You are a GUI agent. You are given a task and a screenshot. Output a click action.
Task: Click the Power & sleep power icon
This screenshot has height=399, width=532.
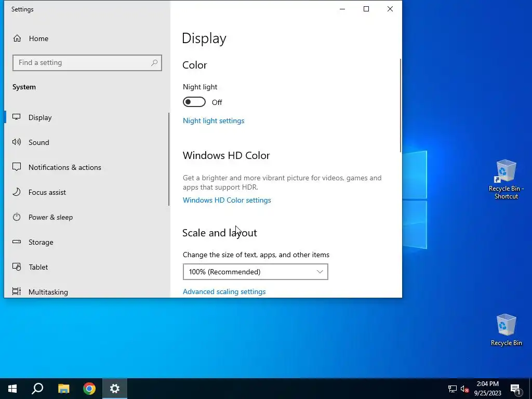pos(17,217)
